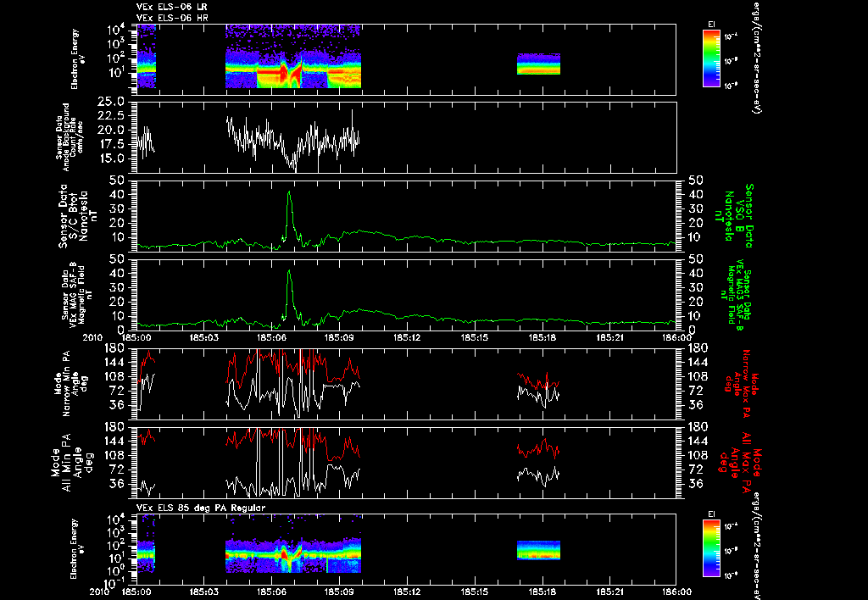Click the 85 deg PA spectrogram data block near 185:18
The image size is (868, 600).
[538, 550]
